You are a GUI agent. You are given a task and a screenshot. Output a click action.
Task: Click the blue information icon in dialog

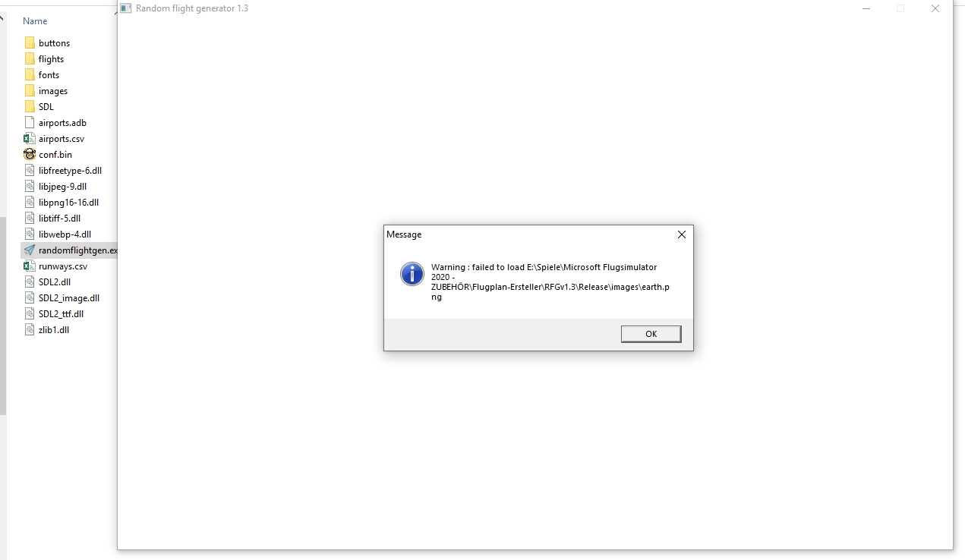(412, 274)
